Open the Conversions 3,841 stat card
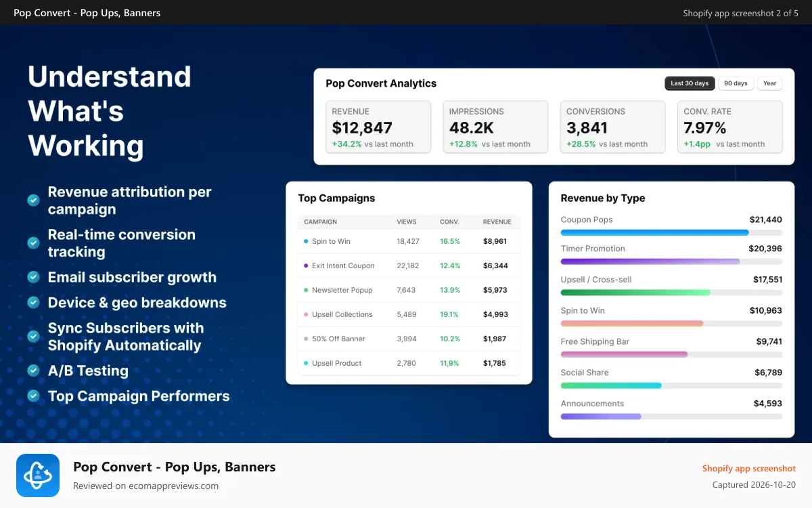Viewport: 812px width, 508px height. [x=612, y=127]
